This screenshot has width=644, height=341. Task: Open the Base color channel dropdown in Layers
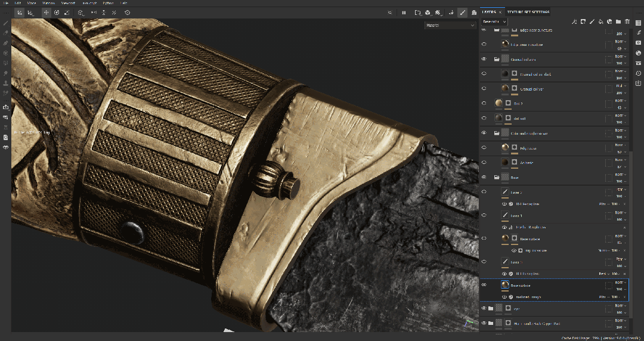pyautogui.click(x=494, y=21)
